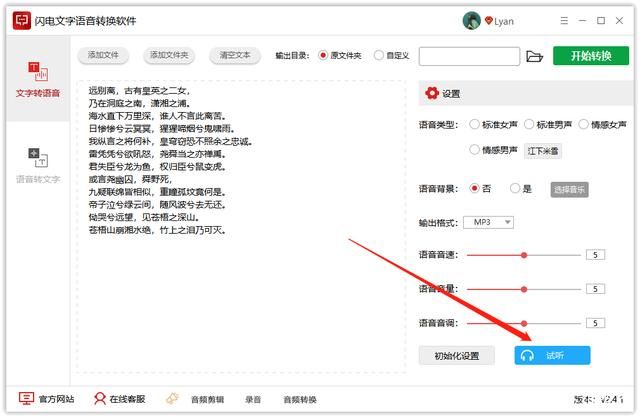Click the red VIP badge icon
640x418 pixels.
coord(489,20)
